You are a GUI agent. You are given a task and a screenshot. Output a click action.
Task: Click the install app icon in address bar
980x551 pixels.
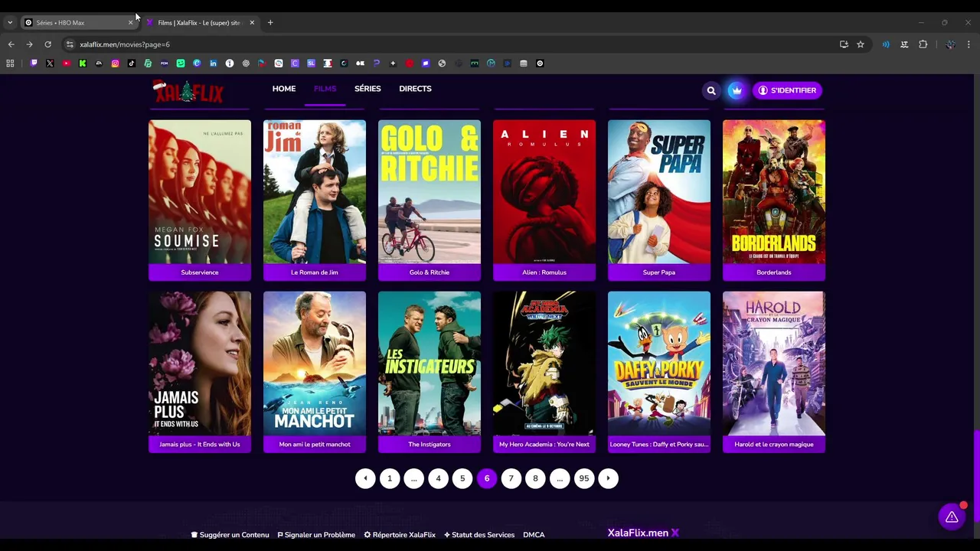point(844,44)
